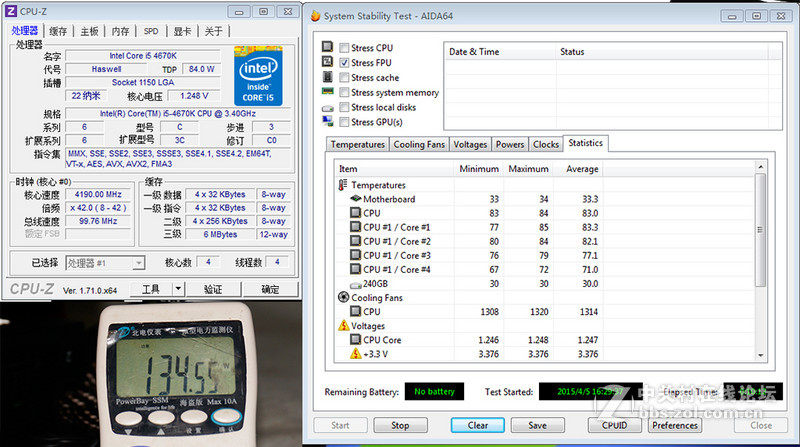Click the CPU-Z logo icon in title bar
Screen dimensions: 800x447
tap(11, 11)
